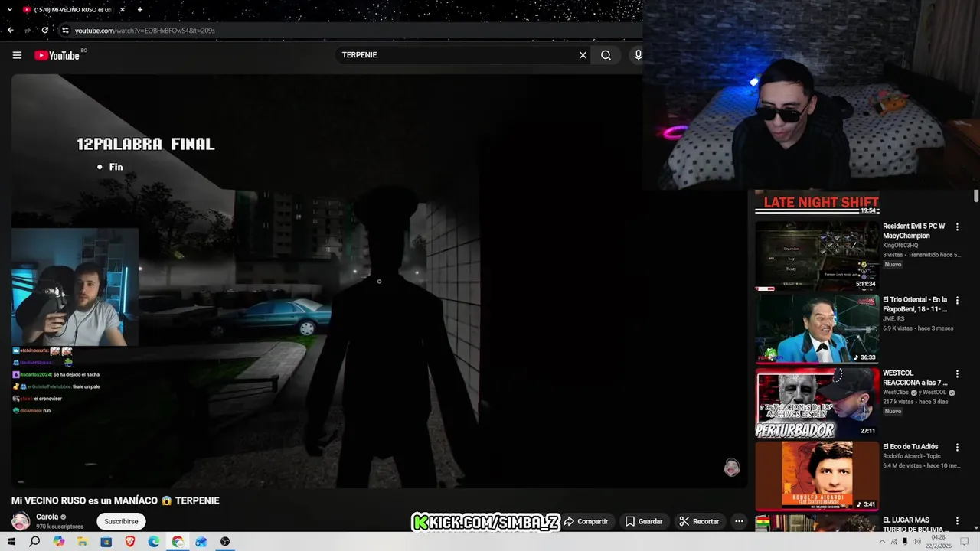Create a clip with Recortar
980x551 pixels.
click(699, 521)
